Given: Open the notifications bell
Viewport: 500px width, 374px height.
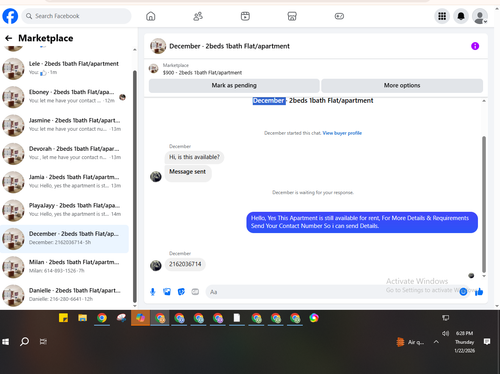Looking at the screenshot, I should click(461, 16).
